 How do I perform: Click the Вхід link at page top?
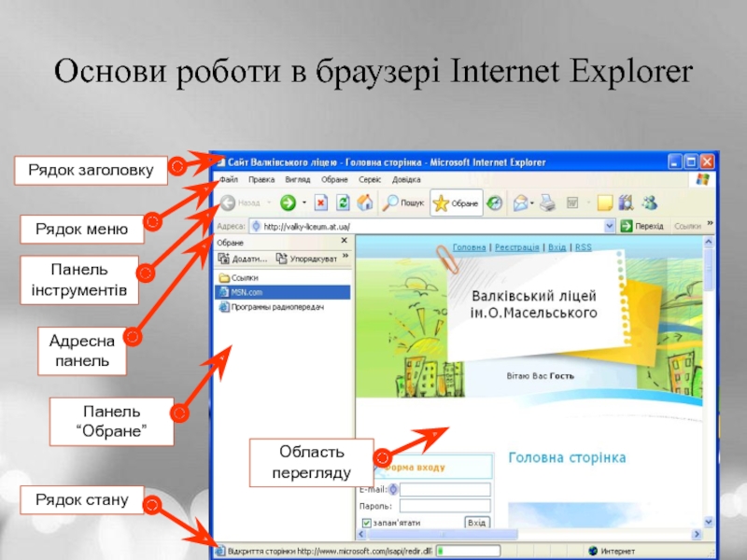pos(557,247)
